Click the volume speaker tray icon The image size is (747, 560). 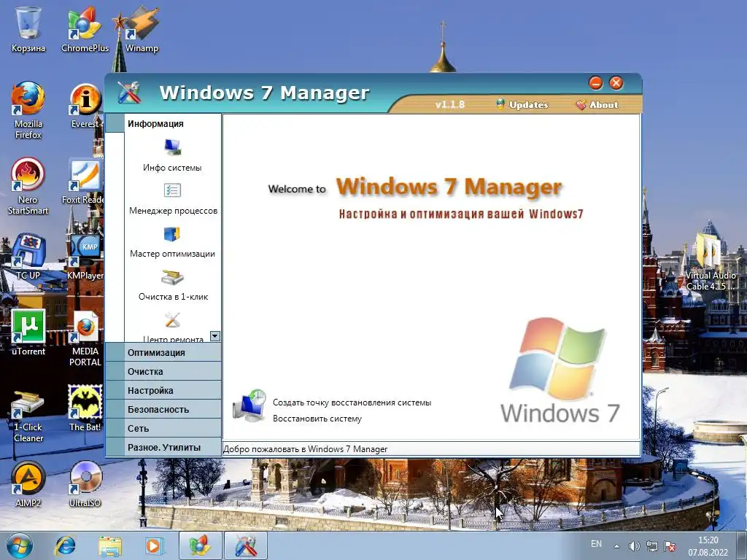tap(634, 546)
